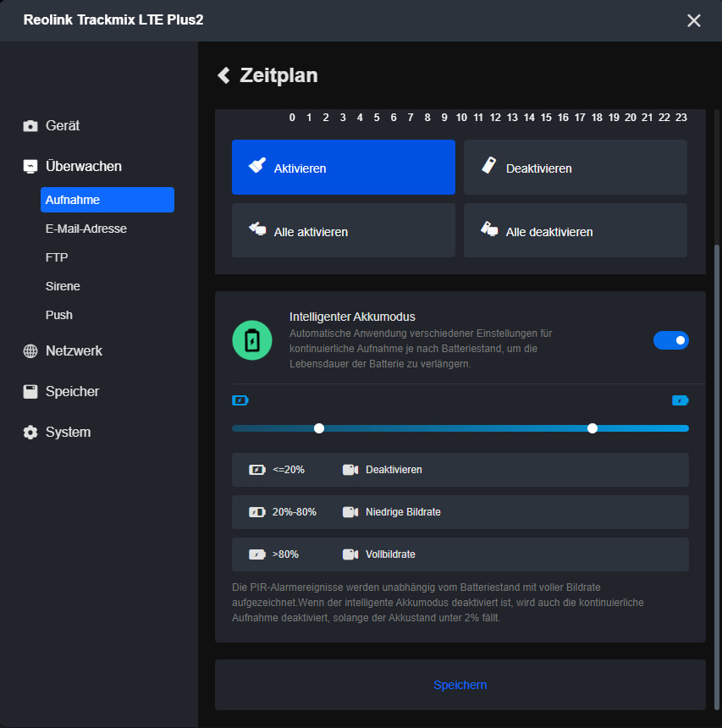Close the Reolink Trackmix settings window
722x728 pixels.
[694, 20]
